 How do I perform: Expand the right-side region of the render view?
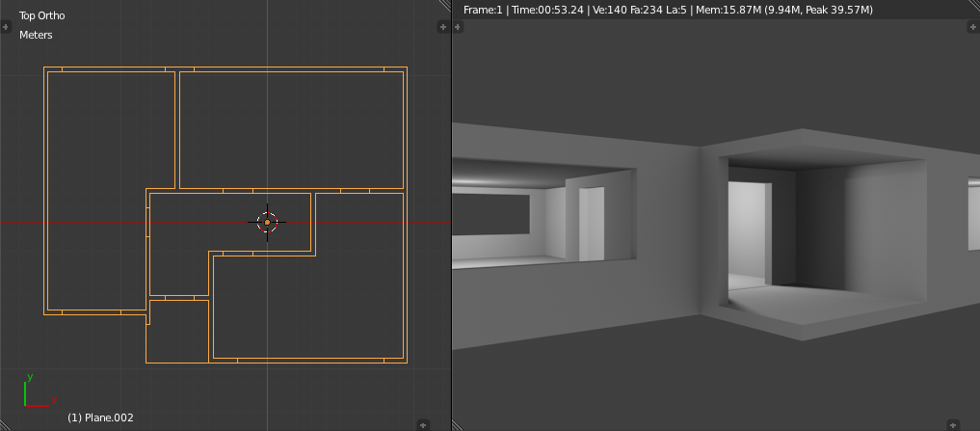974,27
